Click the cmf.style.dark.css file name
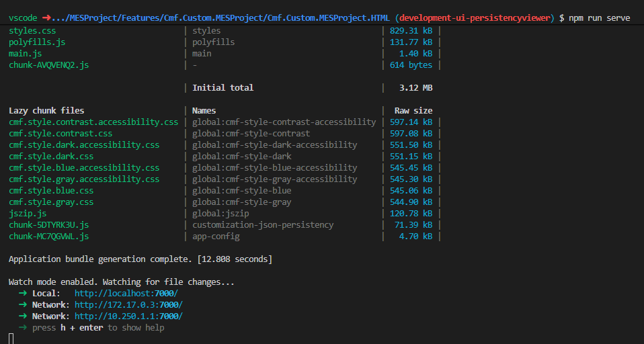The height and width of the screenshot is (344, 644). [x=51, y=157]
